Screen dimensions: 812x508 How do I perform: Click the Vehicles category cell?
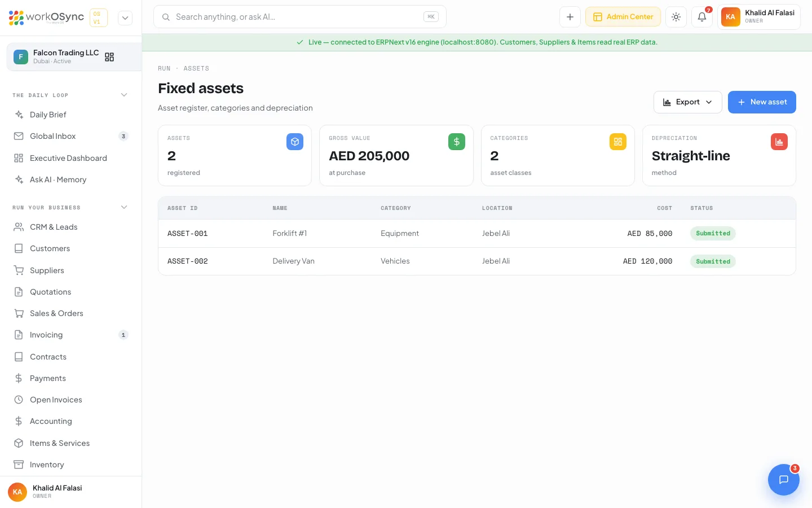(x=395, y=261)
